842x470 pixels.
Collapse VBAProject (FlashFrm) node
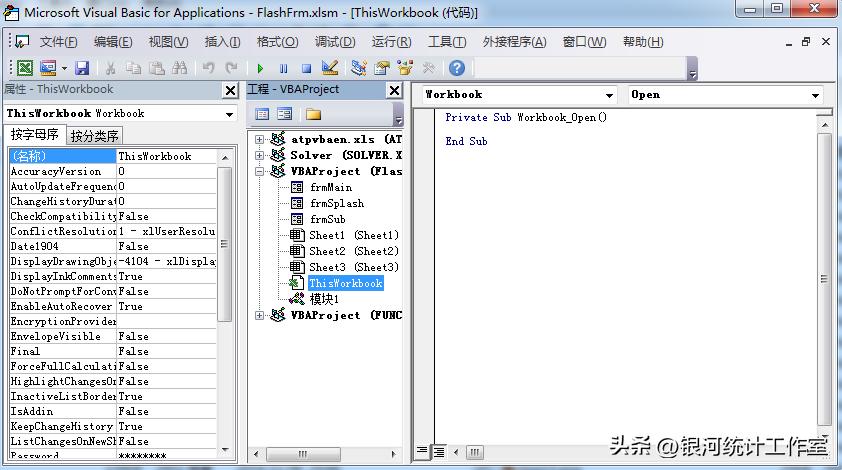click(259, 171)
